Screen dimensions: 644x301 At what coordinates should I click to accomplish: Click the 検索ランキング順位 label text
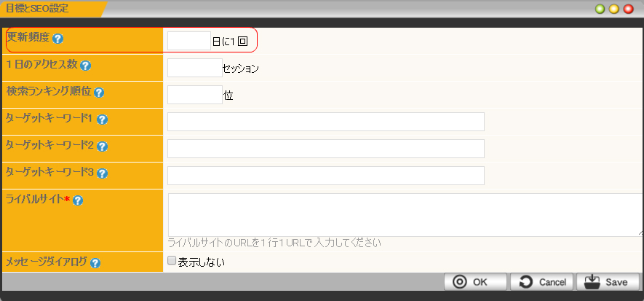[x=49, y=91]
